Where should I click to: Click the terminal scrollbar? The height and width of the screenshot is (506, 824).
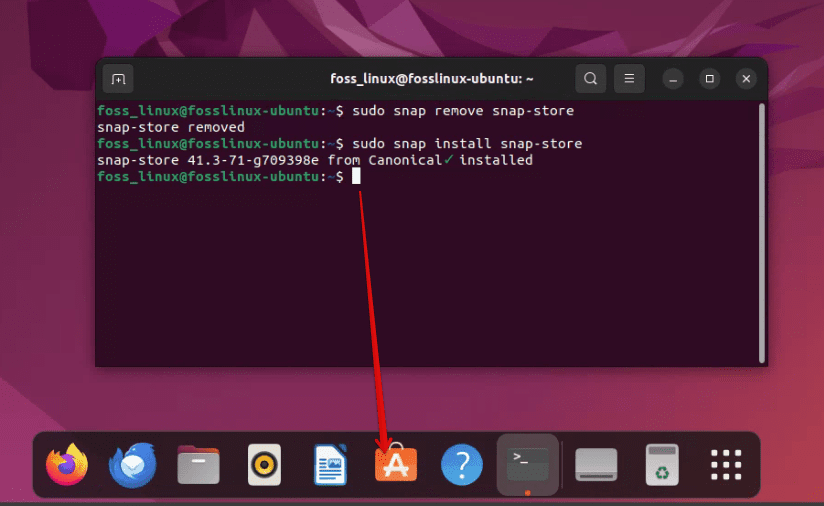762,233
